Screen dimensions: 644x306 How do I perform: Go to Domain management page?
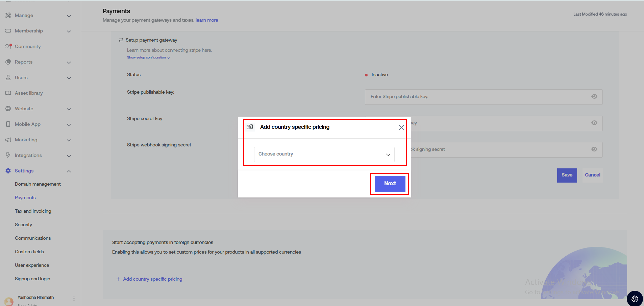(38, 184)
